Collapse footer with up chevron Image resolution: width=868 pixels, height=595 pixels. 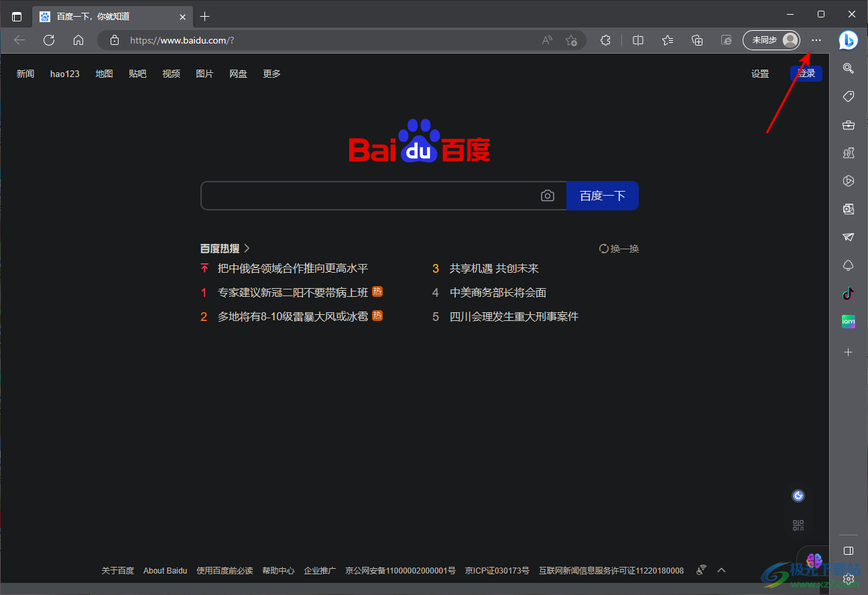click(x=721, y=570)
